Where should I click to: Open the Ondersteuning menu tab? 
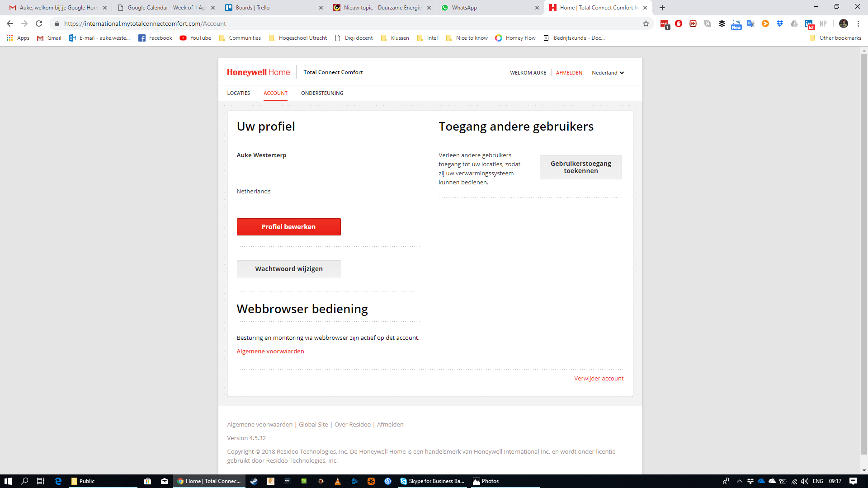pos(322,93)
